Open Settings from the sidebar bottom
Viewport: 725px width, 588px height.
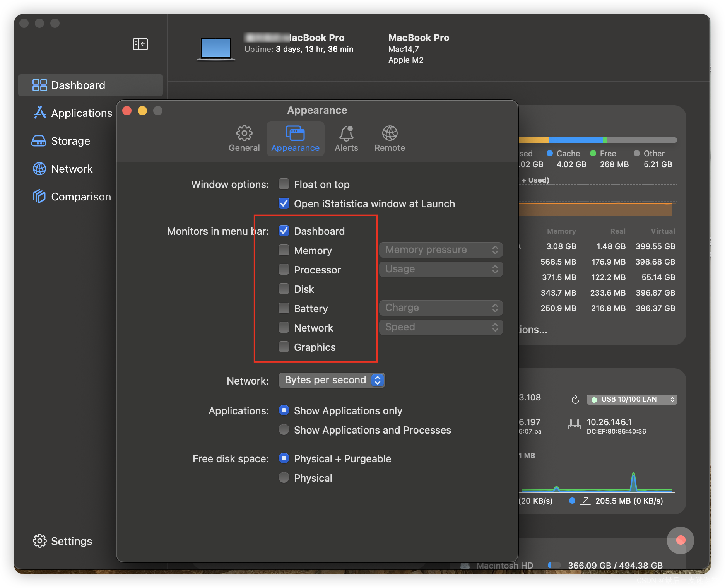[x=63, y=541]
